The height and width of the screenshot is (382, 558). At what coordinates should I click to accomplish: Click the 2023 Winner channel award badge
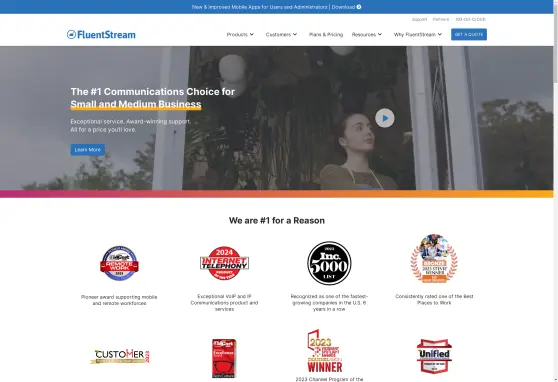point(324,351)
